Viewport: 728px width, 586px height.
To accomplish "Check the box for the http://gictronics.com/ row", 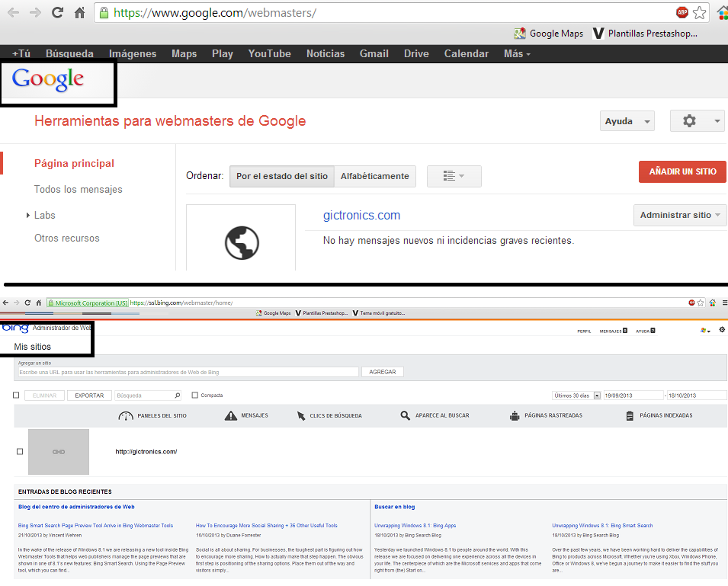I will pyautogui.click(x=20, y=451).
